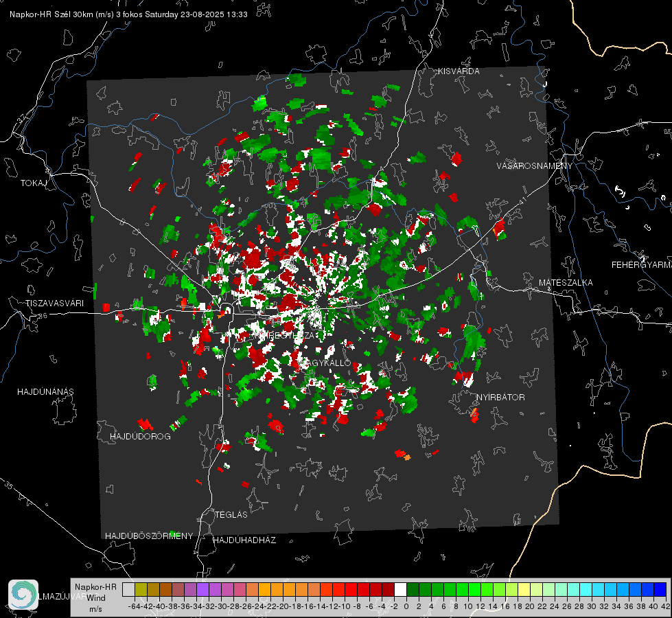This screenshot has width=672, height=618.
Task: Click the HAJDÚDOROG label
Action: coord(140,436)
